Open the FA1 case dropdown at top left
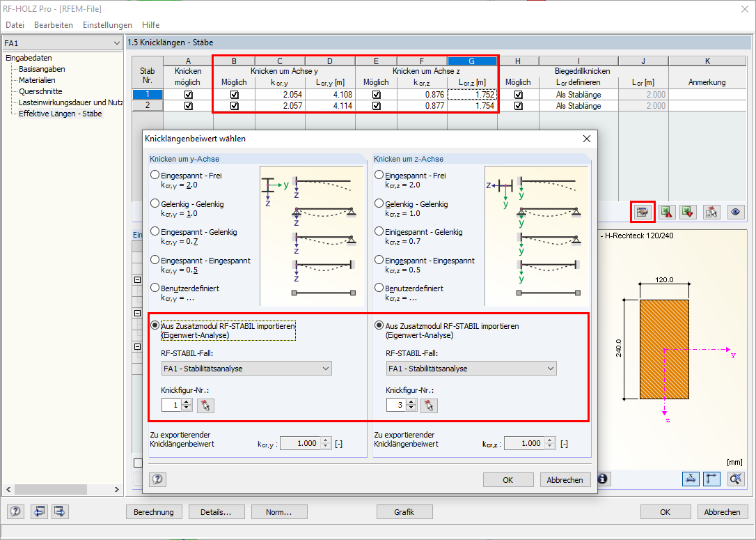The image size is (756, 540). 62,43
